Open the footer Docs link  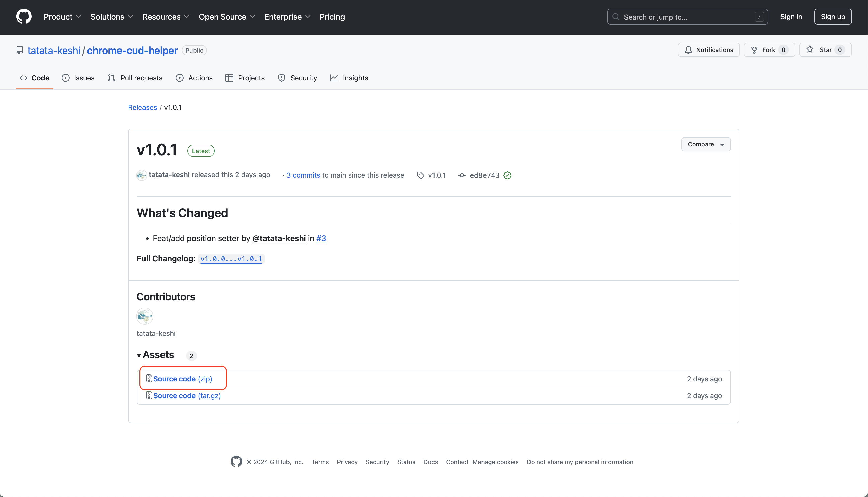(430, 462)
